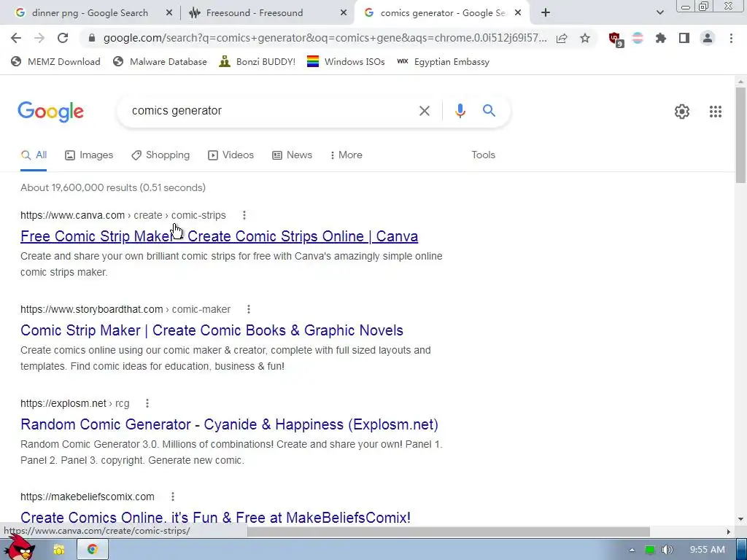Expand the tab search dropdown arrow
This screenshot has width=747, height=560.
(x=659, y=13)
